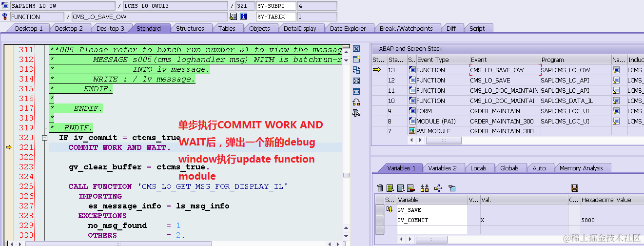Open the DetailDisplay tab
This screenshot has height=246, width=644.
[300, 28]
